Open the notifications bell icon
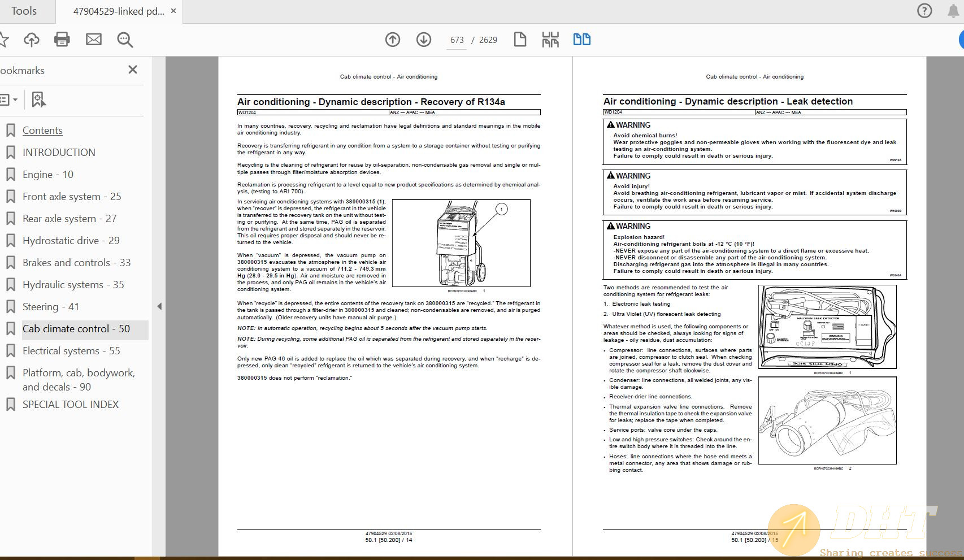The image size is (964, 560). [x=953, y=11]
